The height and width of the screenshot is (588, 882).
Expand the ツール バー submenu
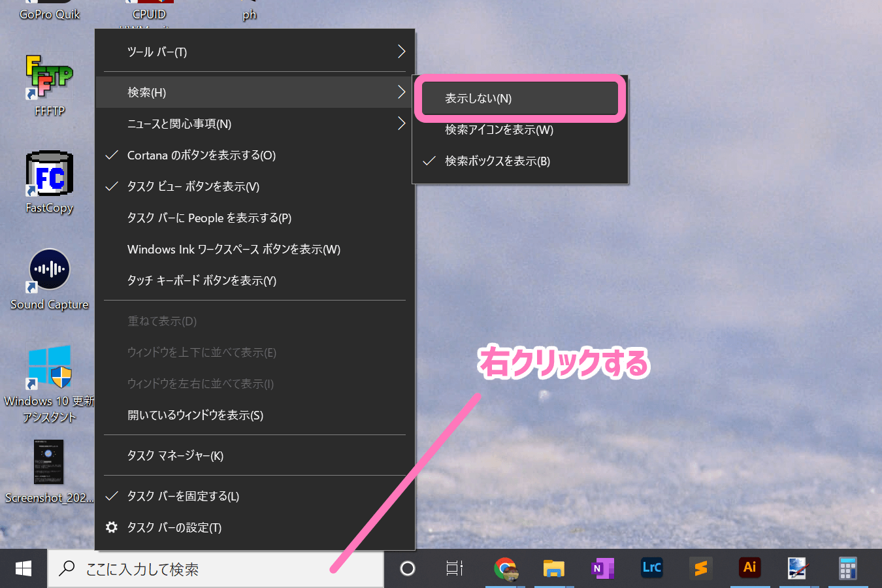click(x=255, y=52)
